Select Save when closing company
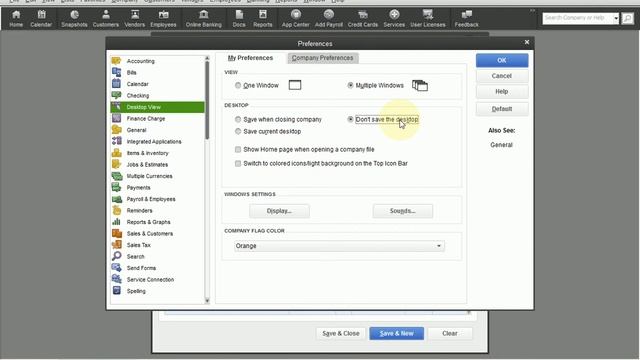Screen dimensions: 640x360 (x=238, y=120)
